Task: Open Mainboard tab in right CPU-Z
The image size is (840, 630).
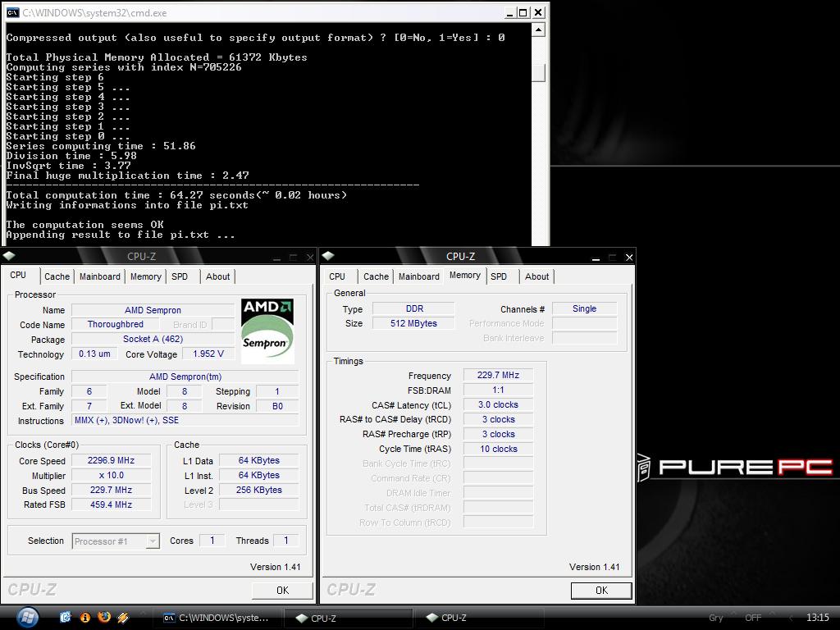Action: click(419, 276)
